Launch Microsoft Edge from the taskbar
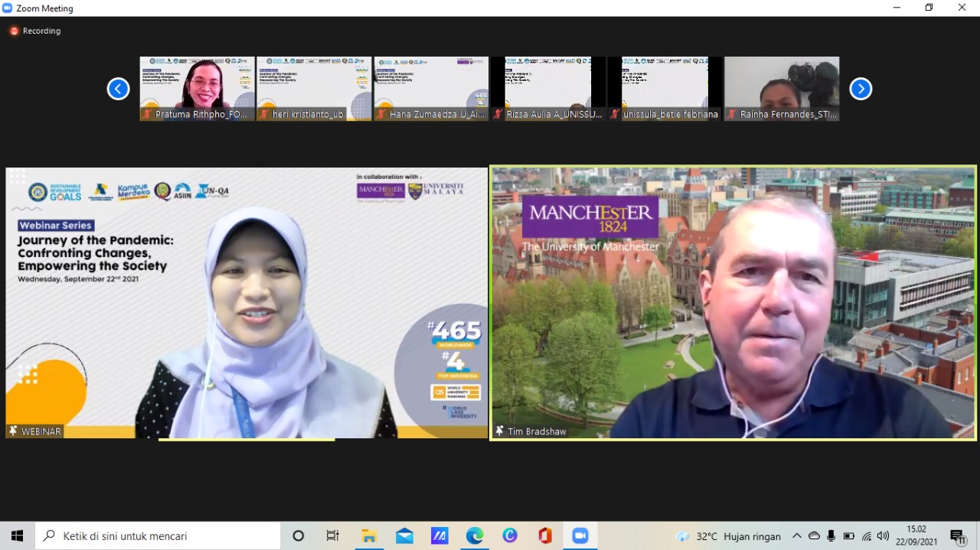980x550 pixels. (x=475, y=536)
